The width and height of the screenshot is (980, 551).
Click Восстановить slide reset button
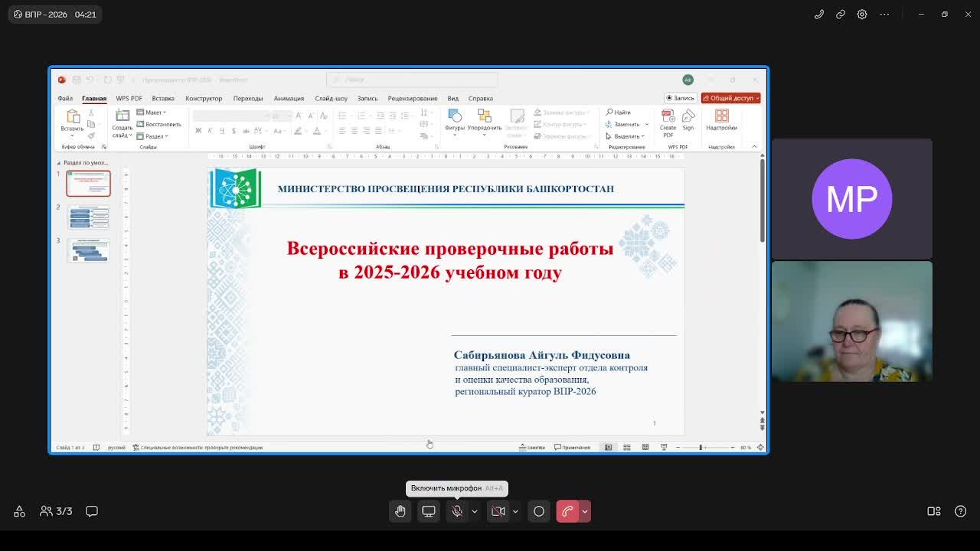[158, 124]
